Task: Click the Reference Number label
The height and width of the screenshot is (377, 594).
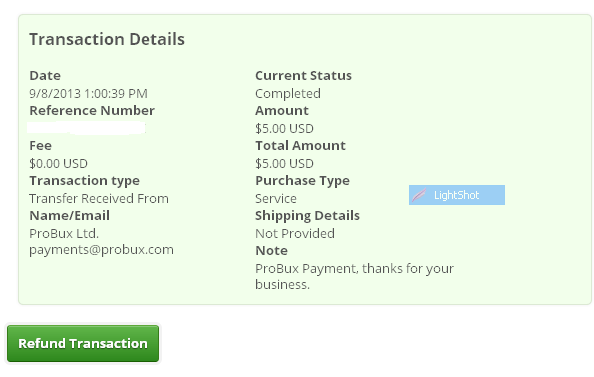Action: tap(92, 111)
